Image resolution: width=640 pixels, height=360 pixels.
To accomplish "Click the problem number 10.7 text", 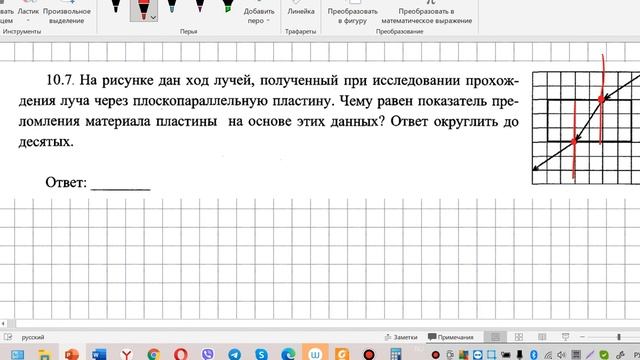I will 60,80.
